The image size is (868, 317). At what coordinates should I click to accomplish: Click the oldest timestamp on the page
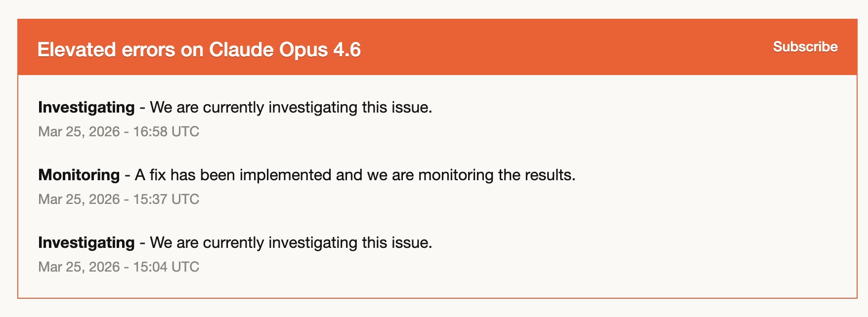(x=119, y=267)
